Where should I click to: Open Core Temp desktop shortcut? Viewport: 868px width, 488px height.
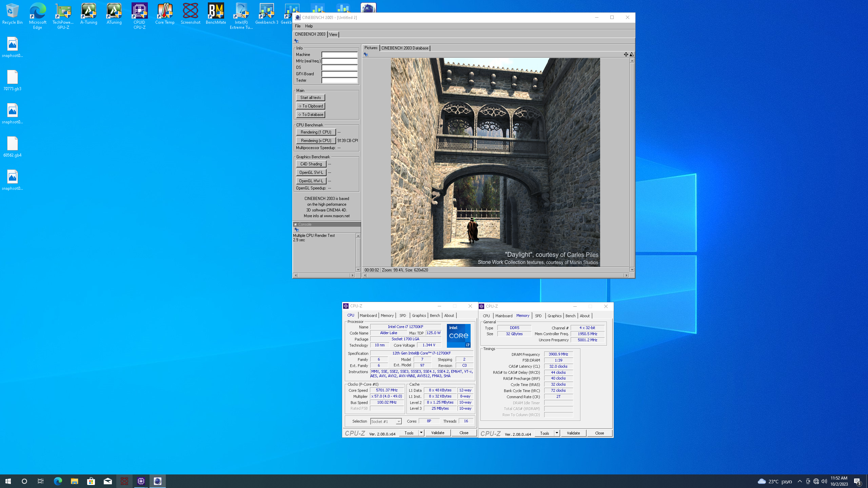pos(165,14)
